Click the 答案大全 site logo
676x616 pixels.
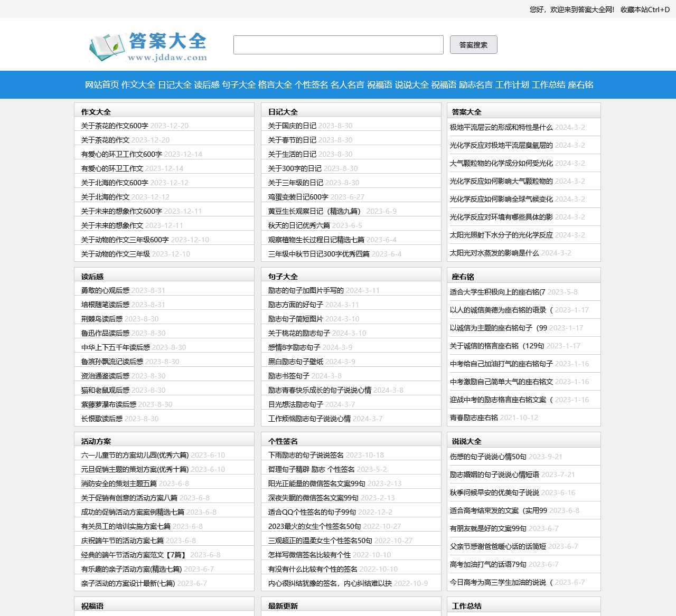[148, 47]
